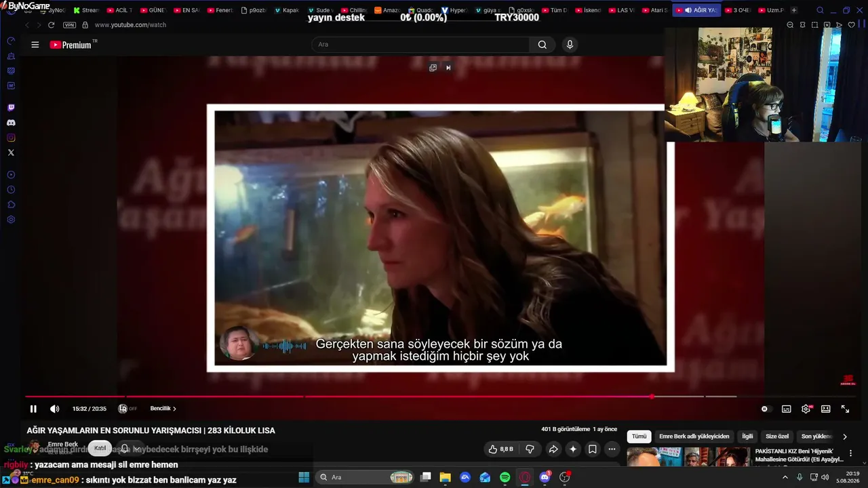Toggle the VPN badge in address bar
Image resolution: width=868 pixels, height=488 pixels.
69,25
